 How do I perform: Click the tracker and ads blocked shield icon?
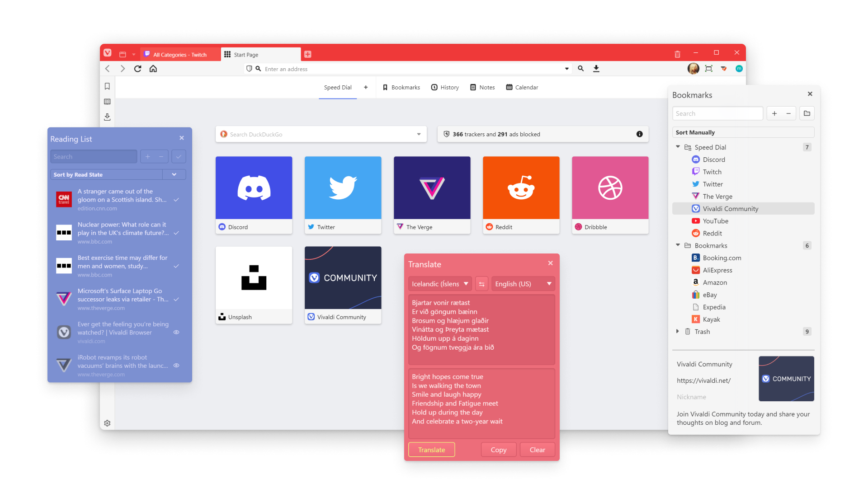coord(447,133)
